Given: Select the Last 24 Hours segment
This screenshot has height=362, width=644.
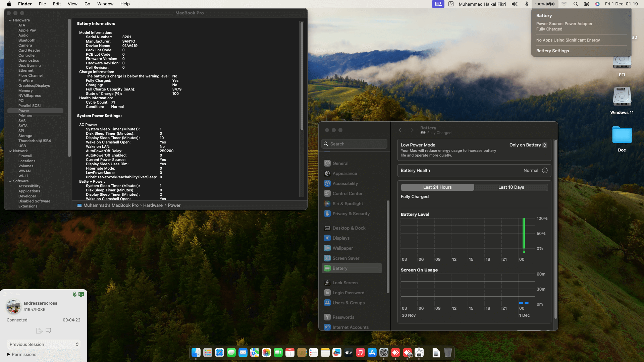Looking at the screenshot, I should [437, 187].
